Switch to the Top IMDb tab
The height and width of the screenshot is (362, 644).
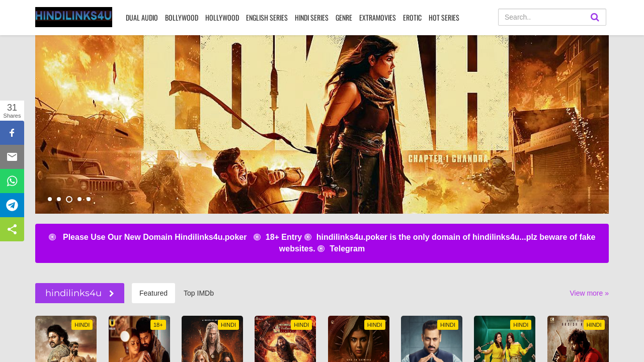[x=199, y=293]
